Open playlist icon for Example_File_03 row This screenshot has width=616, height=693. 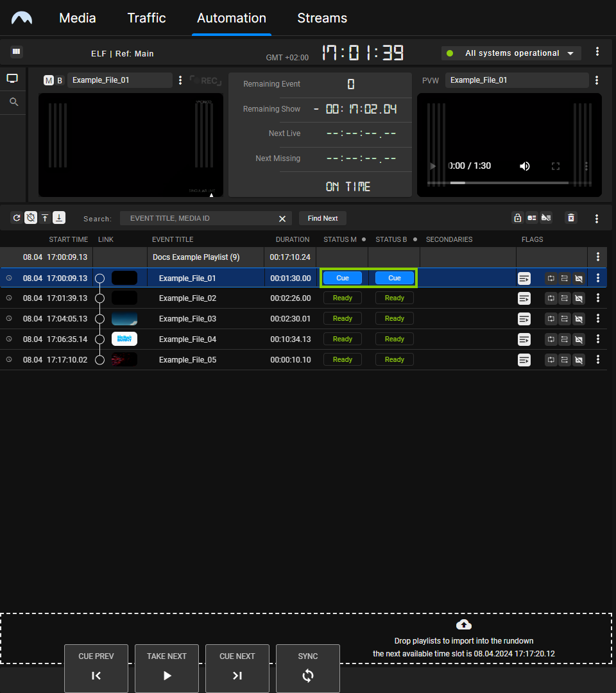tap(524, 319)
